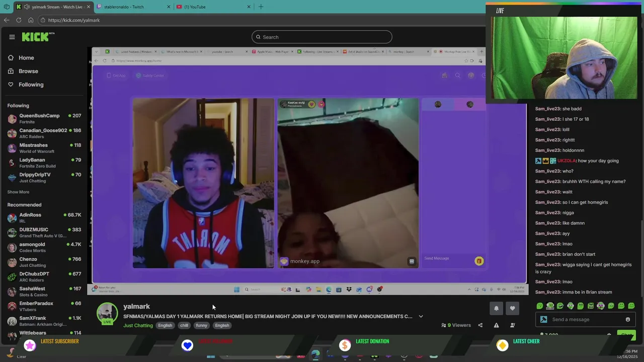Screen dimensions: 644x362
Task: Click the AdinRoss avatar in Recommended
Action: [12, 218]
